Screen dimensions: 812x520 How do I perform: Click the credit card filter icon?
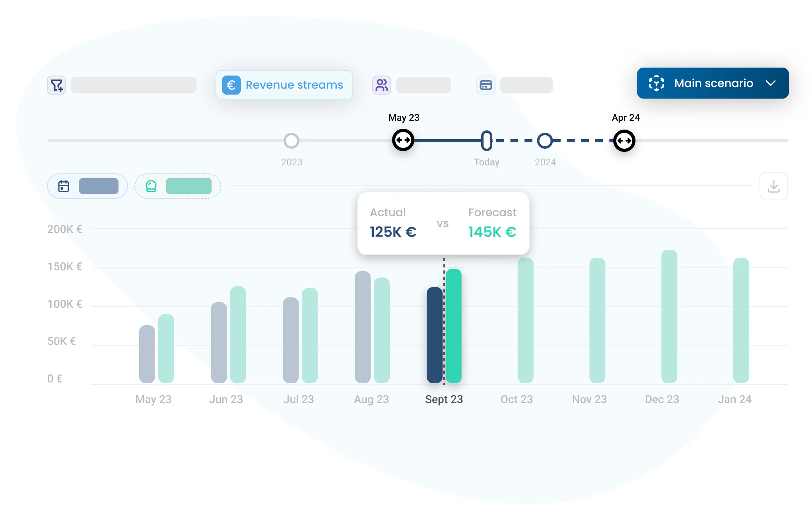[x=486, y=85]
